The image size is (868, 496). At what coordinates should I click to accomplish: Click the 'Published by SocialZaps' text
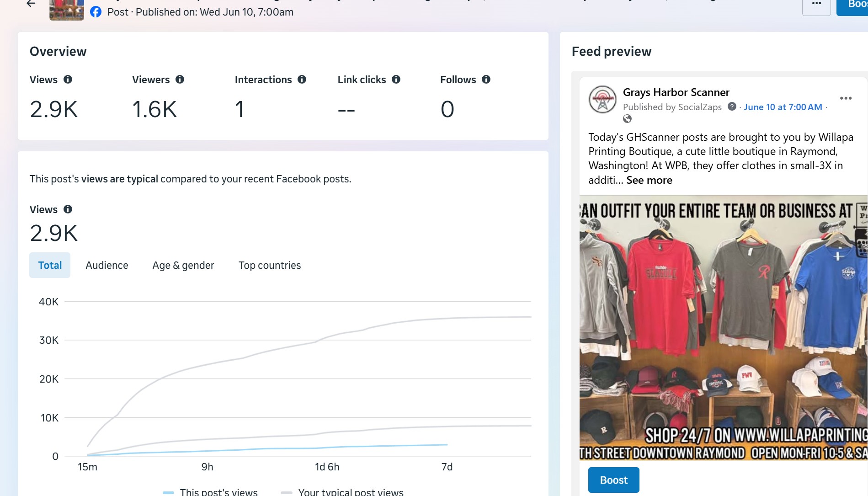pyautogui.click(x=672, y=107)
